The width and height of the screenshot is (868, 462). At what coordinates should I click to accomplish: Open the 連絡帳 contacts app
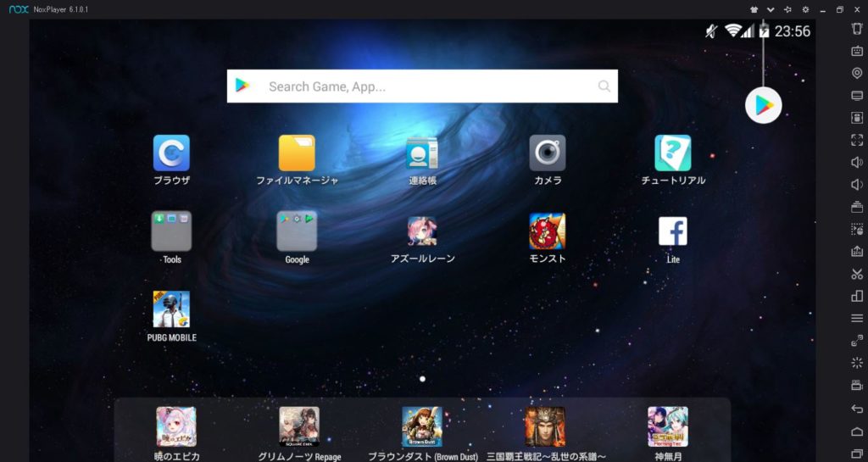pos(422,153)
